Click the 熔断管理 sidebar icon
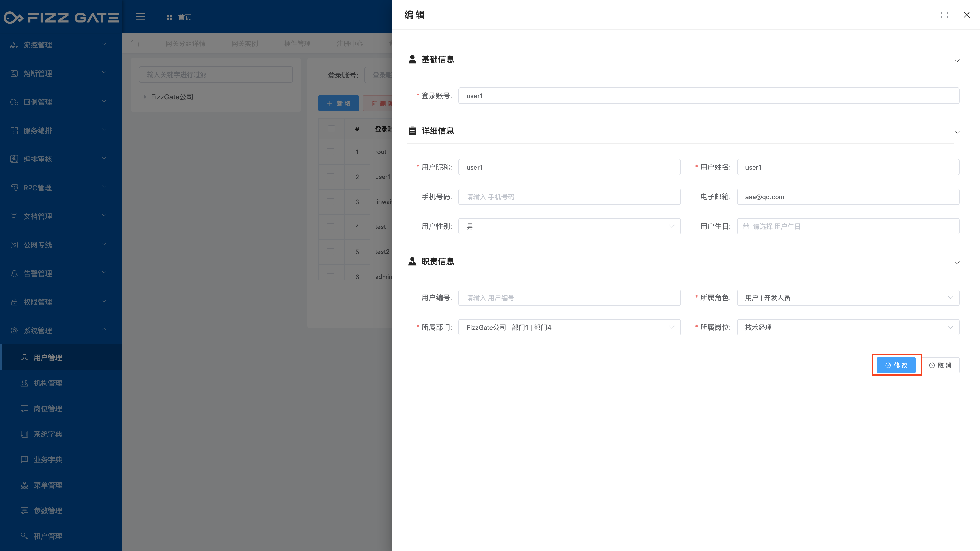The width and height of the screenshot is (980, 551). 14,73
